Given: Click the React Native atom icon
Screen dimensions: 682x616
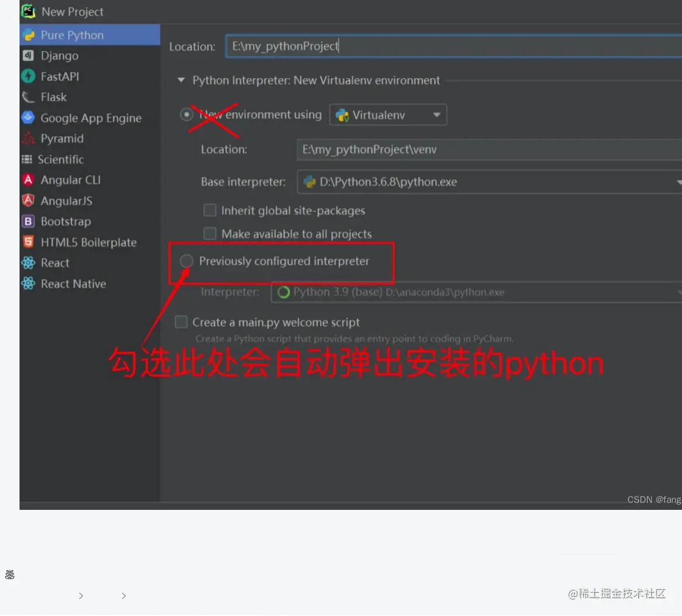Looking at the screenshot, I should click(28, 284).
